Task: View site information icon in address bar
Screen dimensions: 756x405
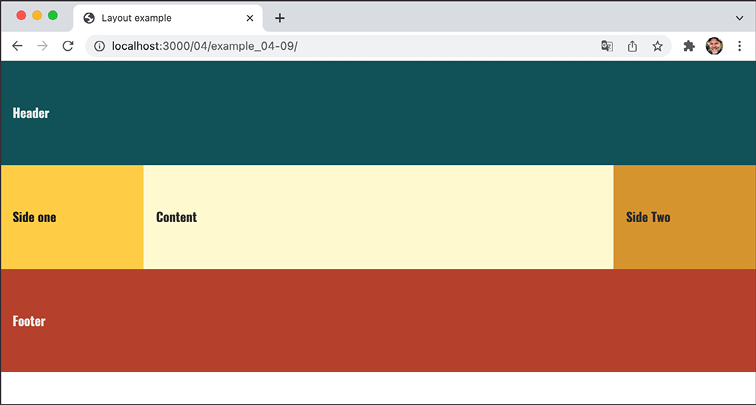Action: click(99, 46)
